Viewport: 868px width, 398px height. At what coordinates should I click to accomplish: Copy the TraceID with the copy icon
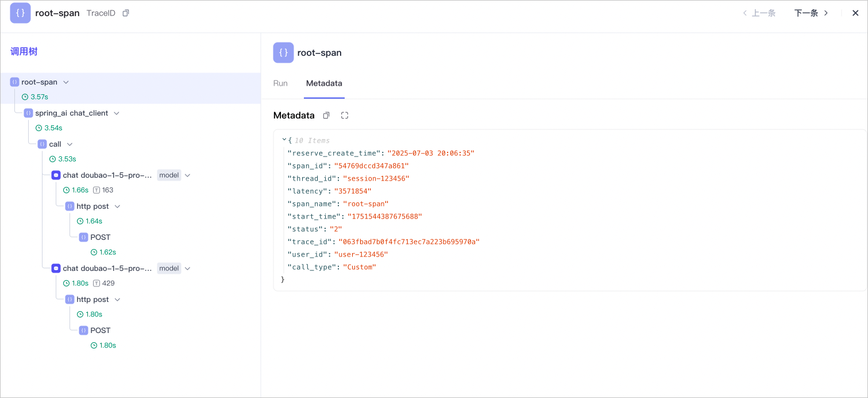[126, 13]
